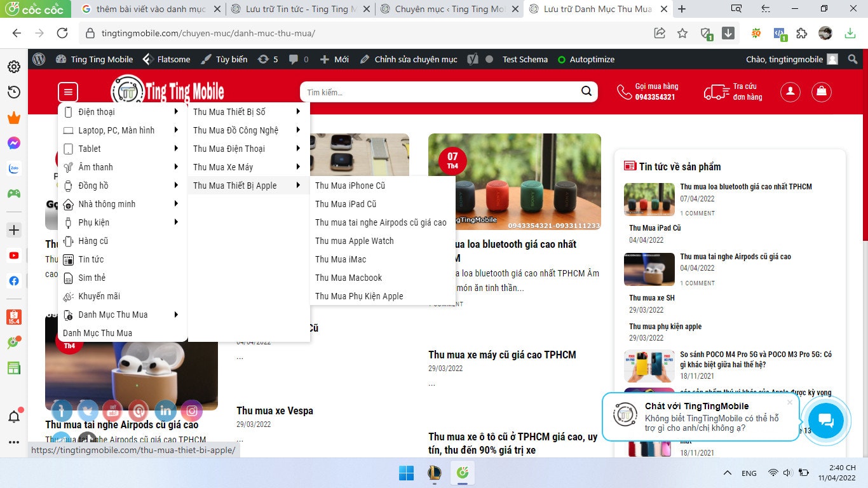The image size is (868, 488).
Task: Open browser history in the sidebar
Action: click(x=14, y=92)
